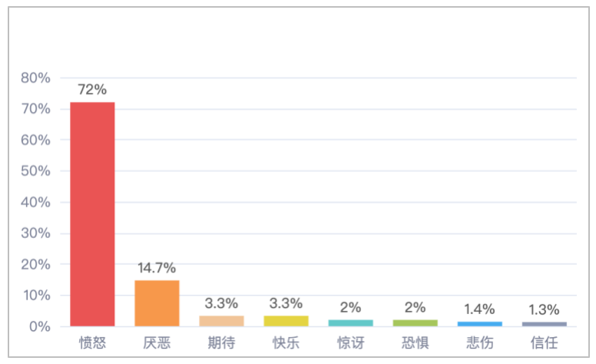
Task: Click the 0% y-axis tick label
Action: pos(39,326)
